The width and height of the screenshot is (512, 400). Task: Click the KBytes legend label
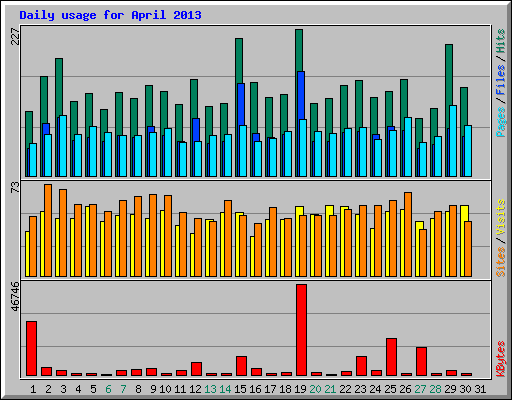(501, 359)
